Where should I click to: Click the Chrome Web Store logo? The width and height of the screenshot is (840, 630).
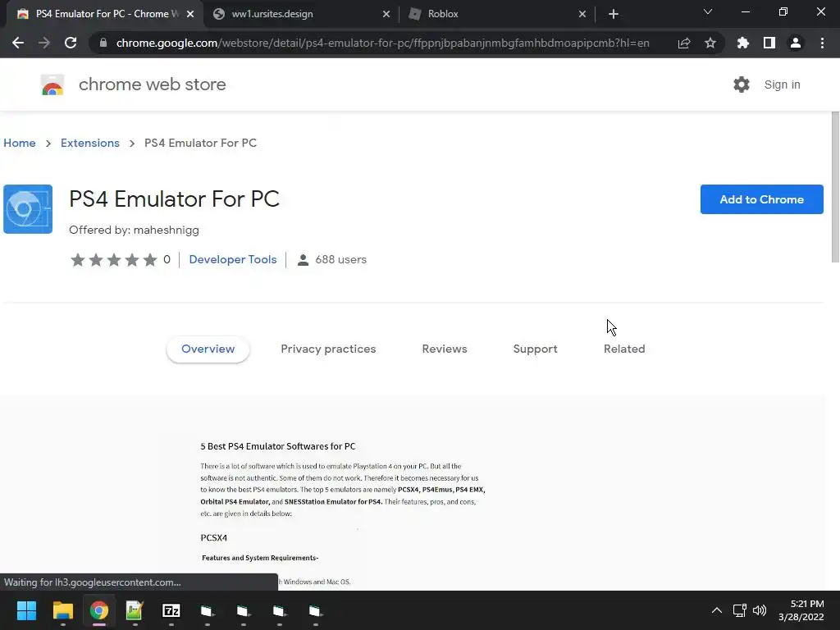click(x=52, y=84)
